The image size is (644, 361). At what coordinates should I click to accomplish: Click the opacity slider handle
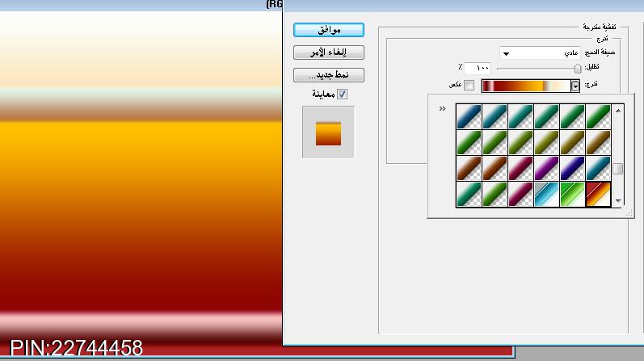577,69
